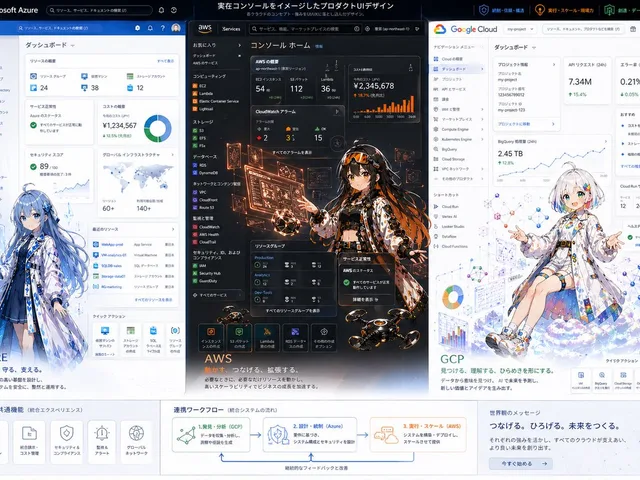Screen dimensions: 640x480
Task: Open the AWS Services menu
Action: point(231,29)
